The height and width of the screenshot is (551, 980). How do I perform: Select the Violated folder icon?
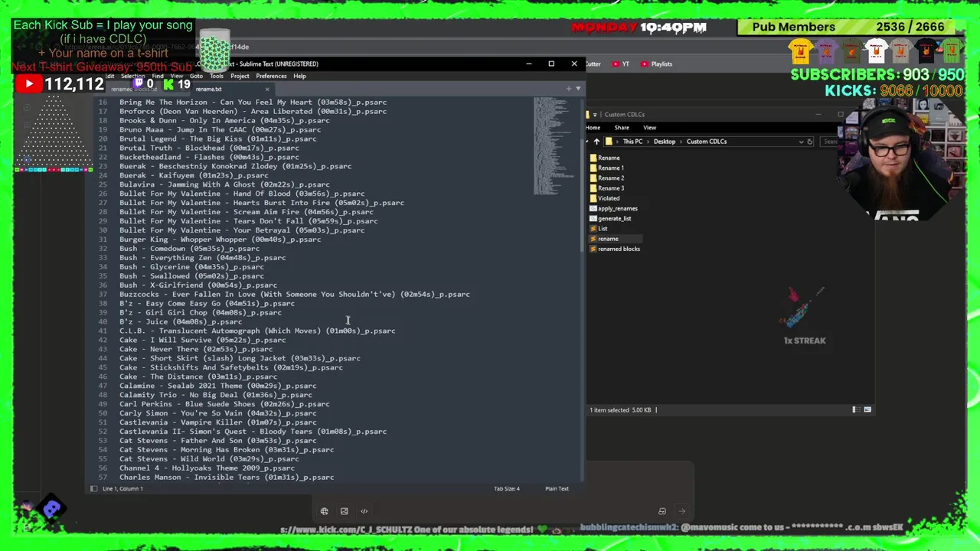pyautogui.click(x=593, y=198)
